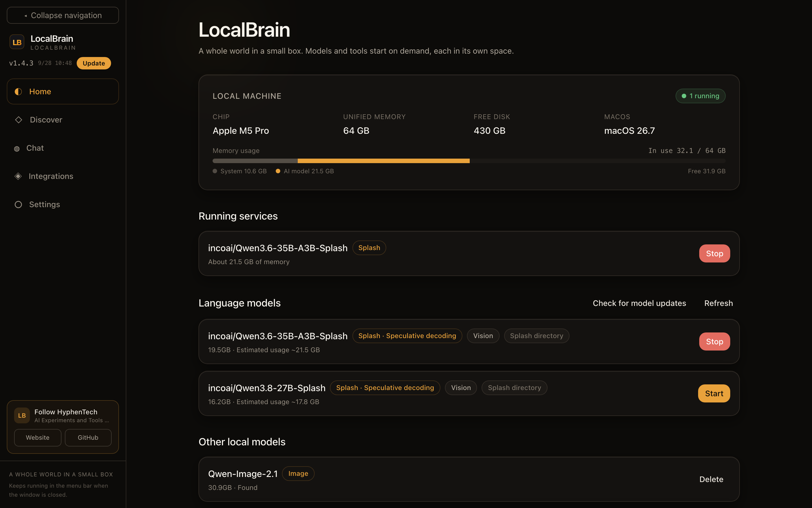Viewport: 812px width, 508px height.
Task: Click the Settings circle icon
Action: point(18,204)
